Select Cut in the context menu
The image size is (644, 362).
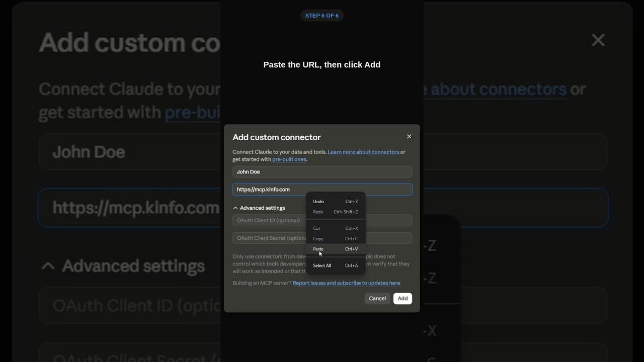[x=336, y=228]
